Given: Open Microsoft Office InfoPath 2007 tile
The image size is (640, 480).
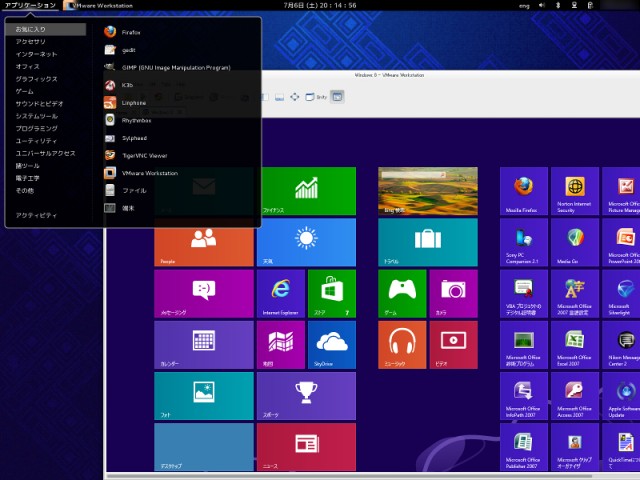Looking at the screenshot, I should coord(524,396).
